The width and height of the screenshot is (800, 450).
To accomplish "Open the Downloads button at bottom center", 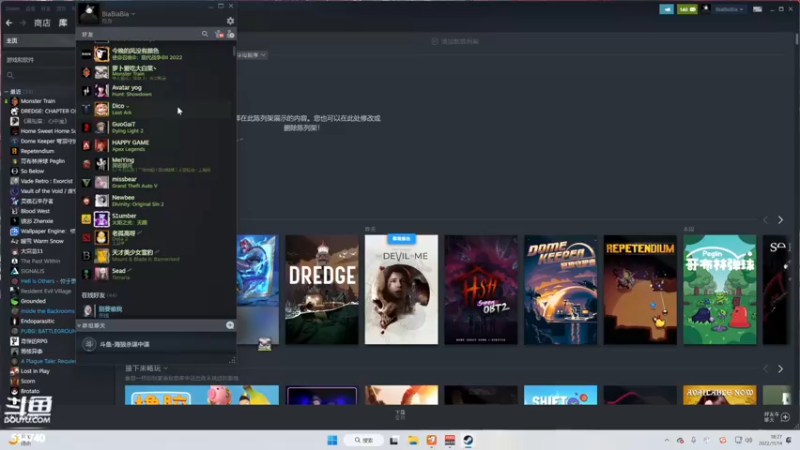I will point(401,414).
